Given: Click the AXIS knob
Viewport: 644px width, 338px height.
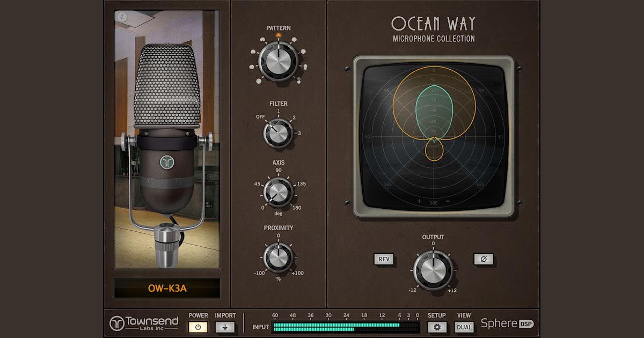Looking at the screenshot, I should click(x=278, y=192).
